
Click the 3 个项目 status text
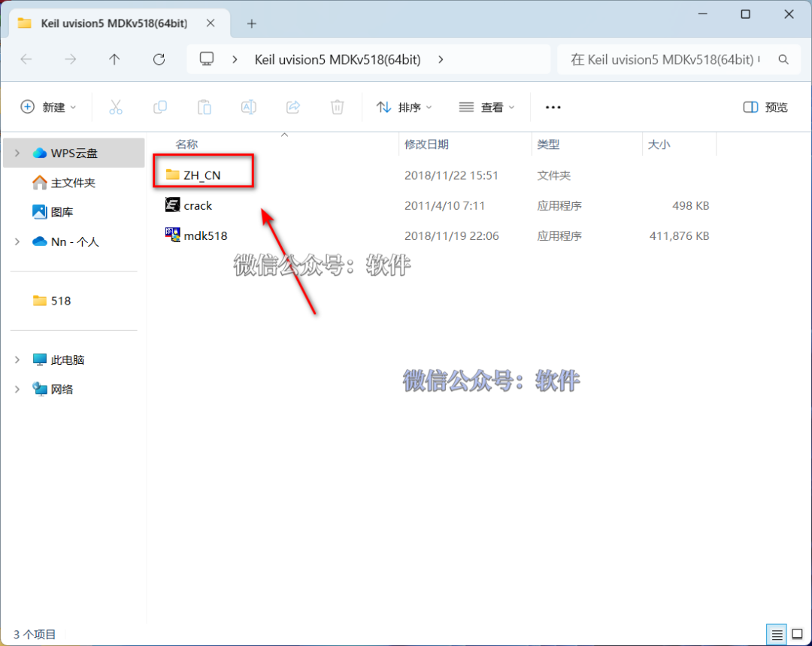(x=34, y=634)
